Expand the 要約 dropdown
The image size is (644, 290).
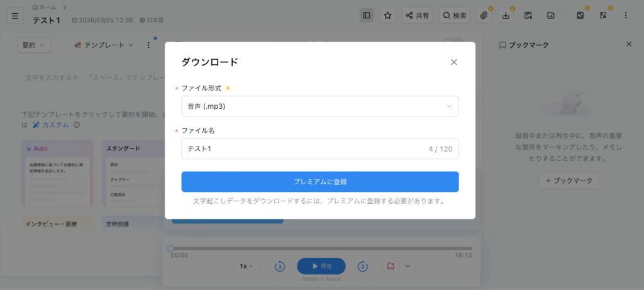tap(34, 45)
